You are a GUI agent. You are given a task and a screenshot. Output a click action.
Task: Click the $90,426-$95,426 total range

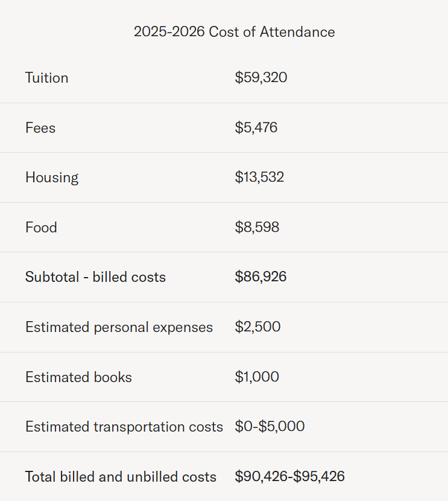click(x=289, y=477)
